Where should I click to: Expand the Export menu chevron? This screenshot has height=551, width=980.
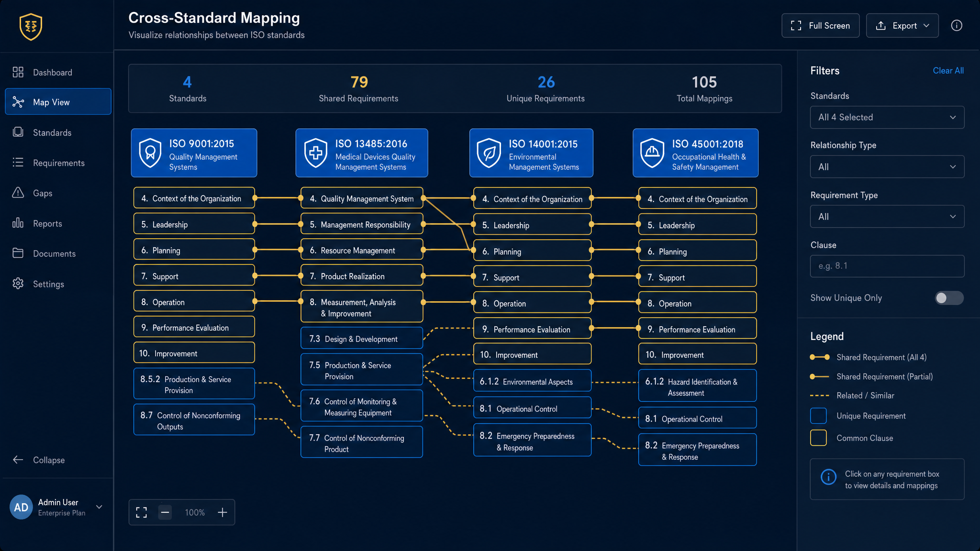pos(926,25)
